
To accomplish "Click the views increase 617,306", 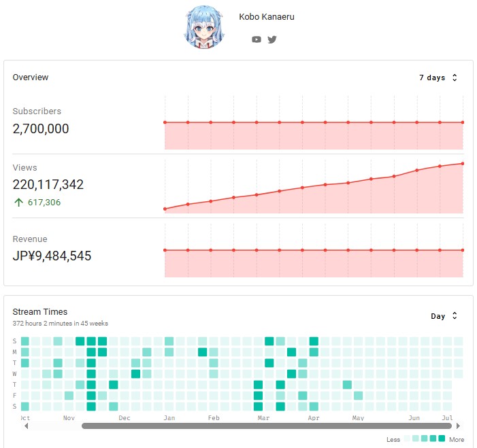I will pyautogui.click(x=44, y=203).
